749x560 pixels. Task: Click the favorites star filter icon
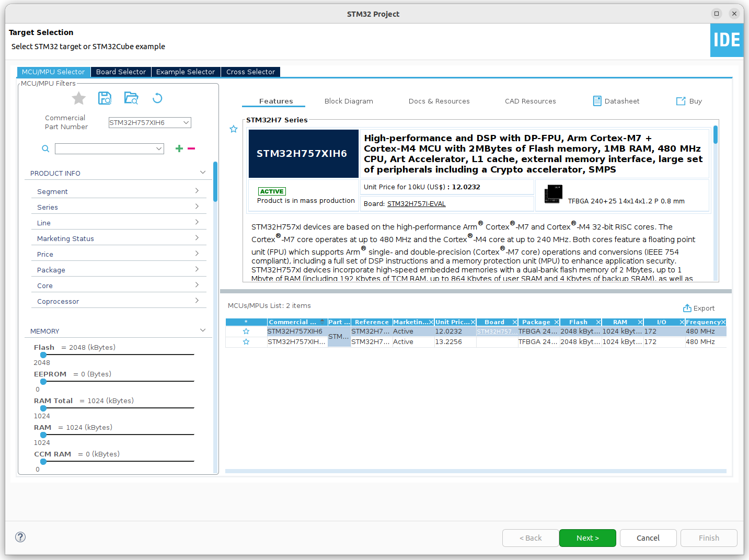79,98
